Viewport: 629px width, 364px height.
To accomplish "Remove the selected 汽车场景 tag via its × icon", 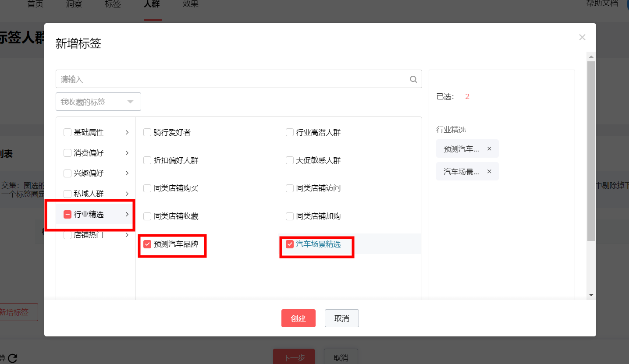I will (x=489, y=171).
